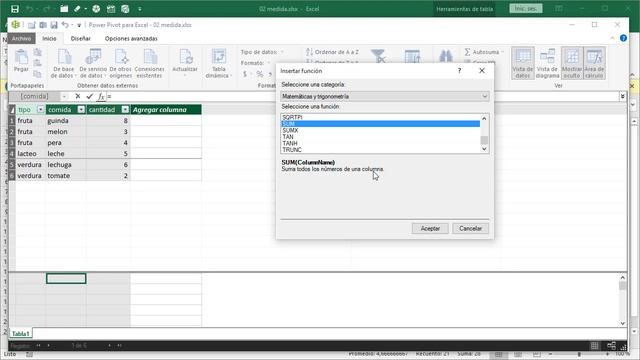Click Herramientas de tabla tab in Excel
This screenshot has height=360, width=640.
464,9
